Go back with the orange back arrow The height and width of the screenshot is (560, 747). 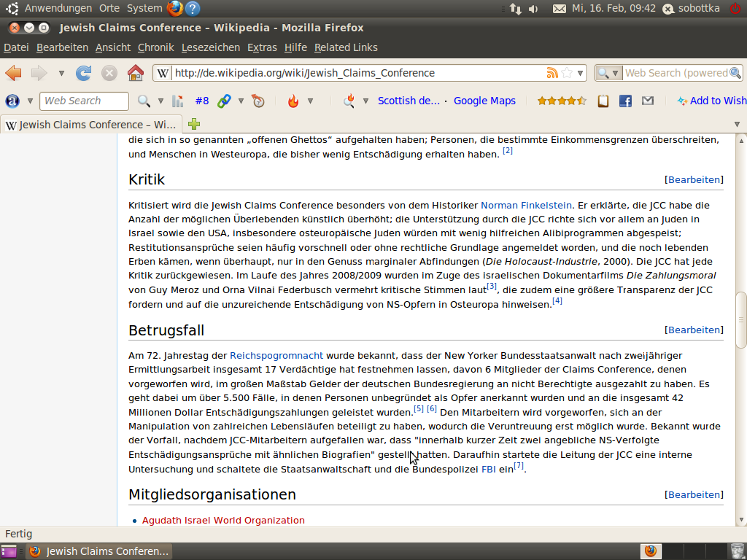click(13, 73)
